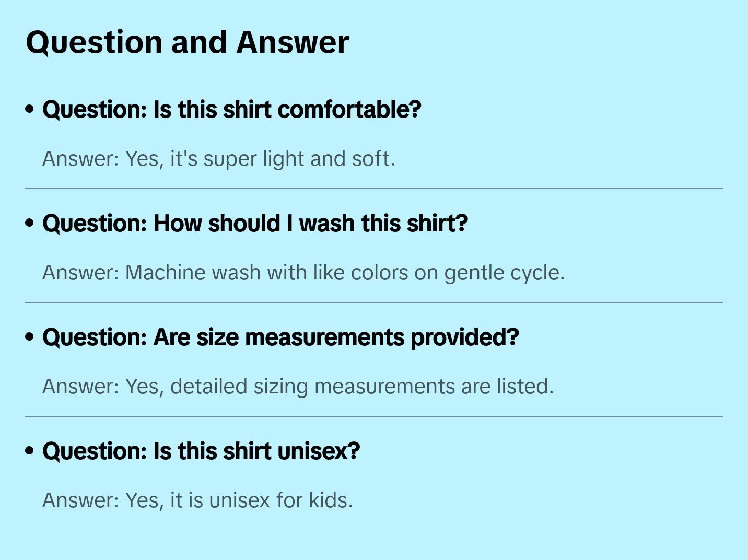Click the word "Answer" in the page heading

tap(293, 42)
